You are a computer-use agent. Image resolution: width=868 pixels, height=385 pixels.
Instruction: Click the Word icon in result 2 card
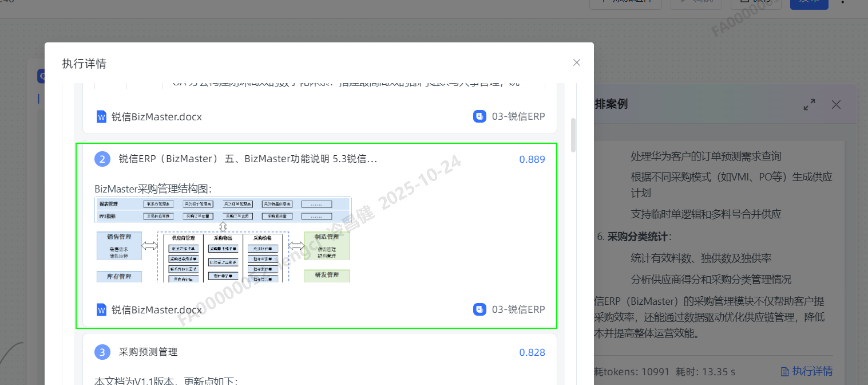101,310
